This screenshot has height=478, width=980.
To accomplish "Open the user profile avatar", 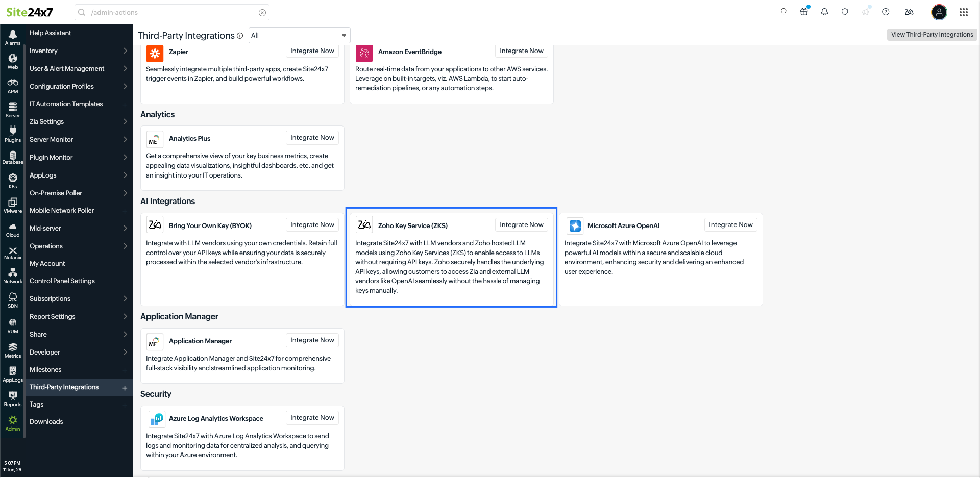I will pyautogui.click(x=939, y=12).
